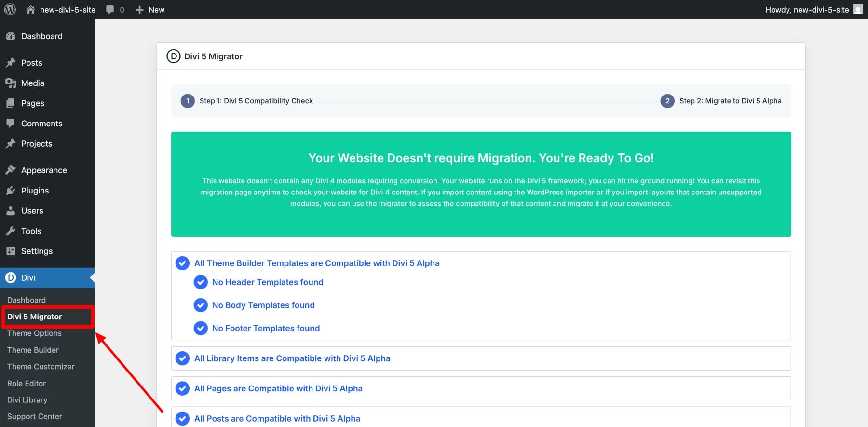Click the new-divi-5-site site name link
868x427 pixels.
click(68, 10)
